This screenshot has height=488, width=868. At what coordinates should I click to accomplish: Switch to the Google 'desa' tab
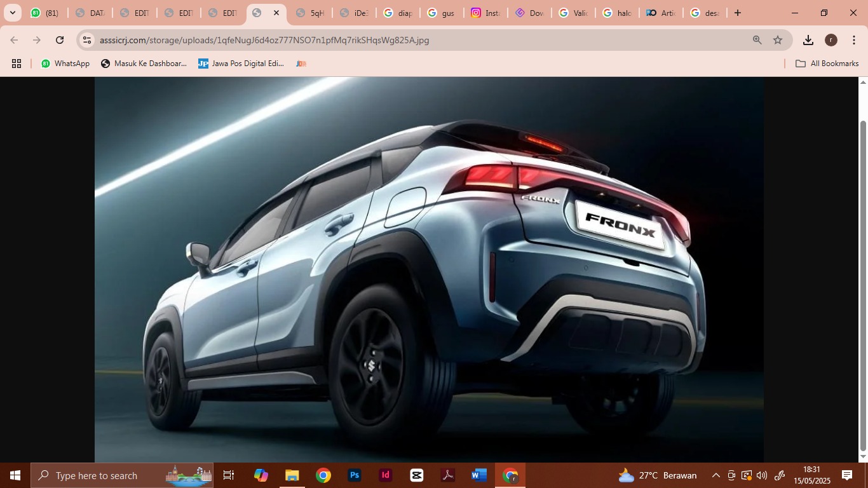707,13
